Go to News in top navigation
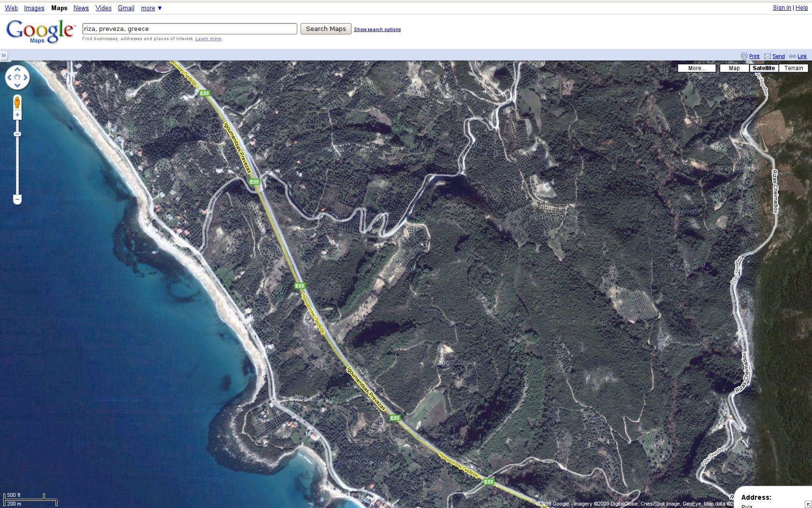The width and height of the screenshot is (812, 508). pyautogui.click(x=81, y=8)
